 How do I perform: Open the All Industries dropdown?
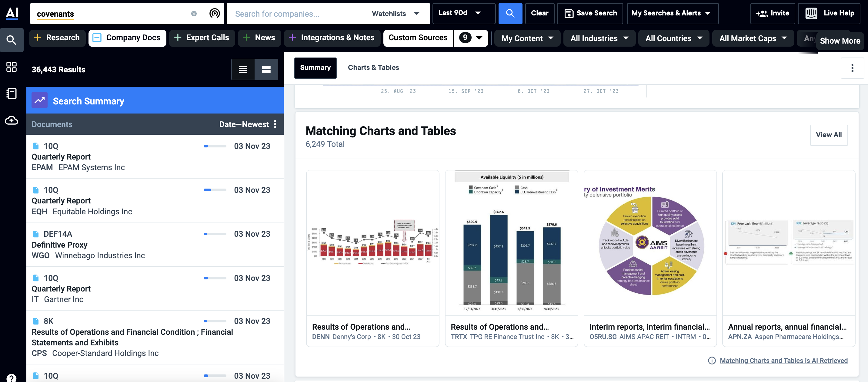click(x=599, y=38)
